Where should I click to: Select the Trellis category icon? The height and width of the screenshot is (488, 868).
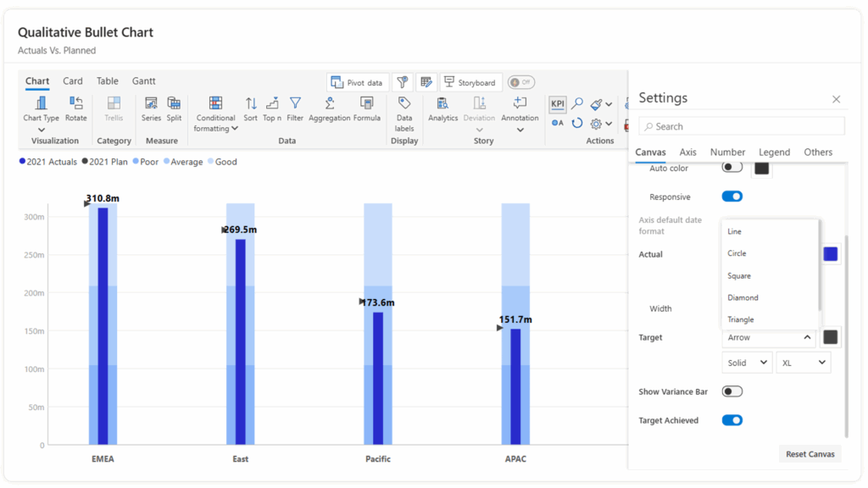point(114,109)
